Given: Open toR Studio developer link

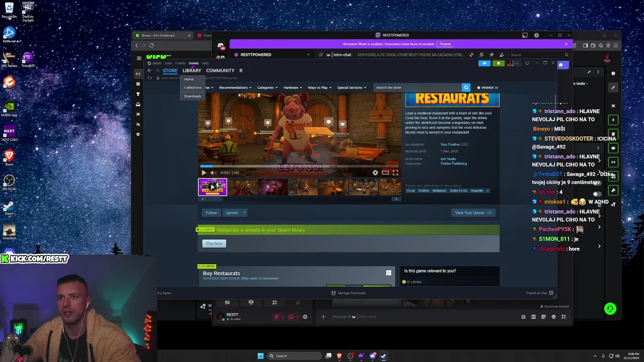Looking at the screenshot, I should click(448, 159).
